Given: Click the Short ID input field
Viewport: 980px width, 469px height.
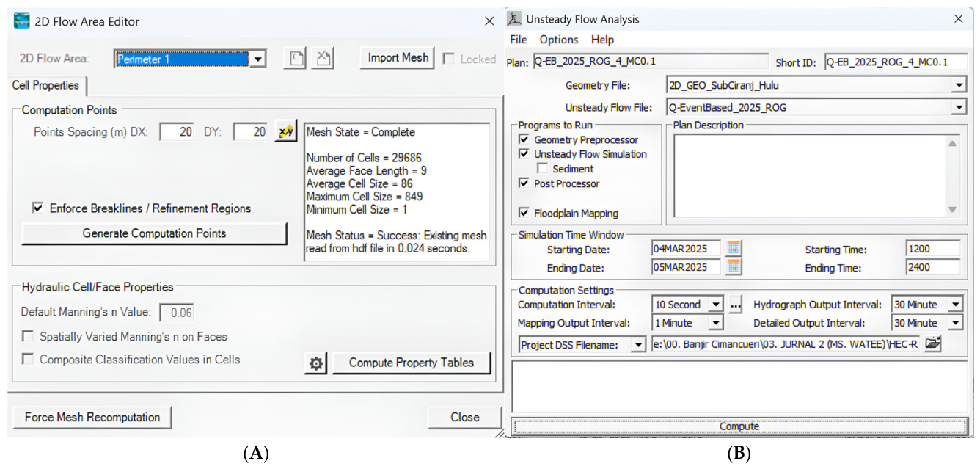Looking at the screenshot, I should pyautogui.click(x=896, y=62).
